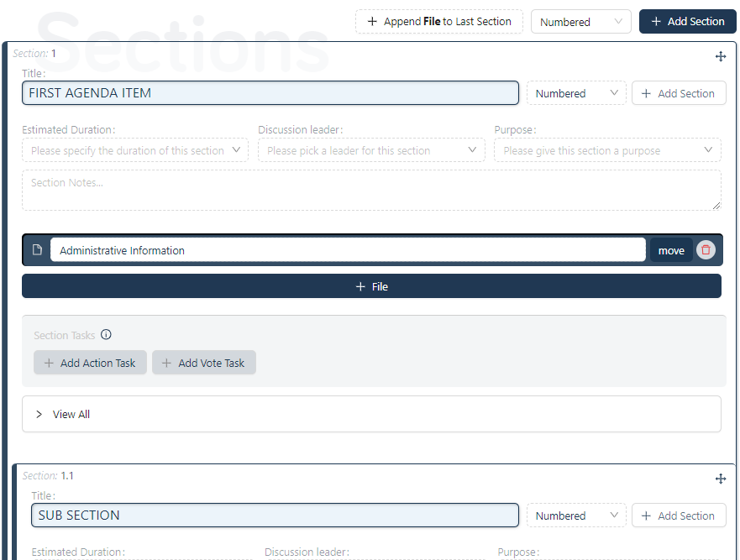Open the Numbered dropdown beside SUB SECTION
Viewport: 740px width, 560px height.
coord(575,515)
